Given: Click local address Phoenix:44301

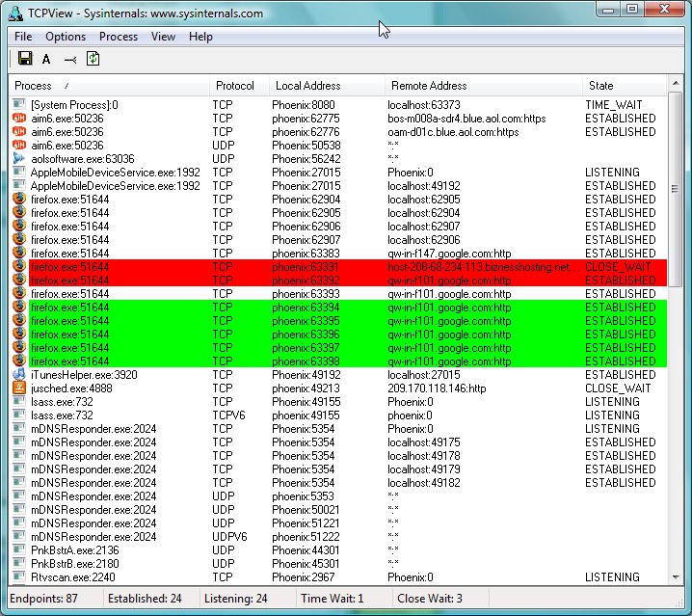Looking at the screenshot, I should pyautogui.click(x=306, y=550).
